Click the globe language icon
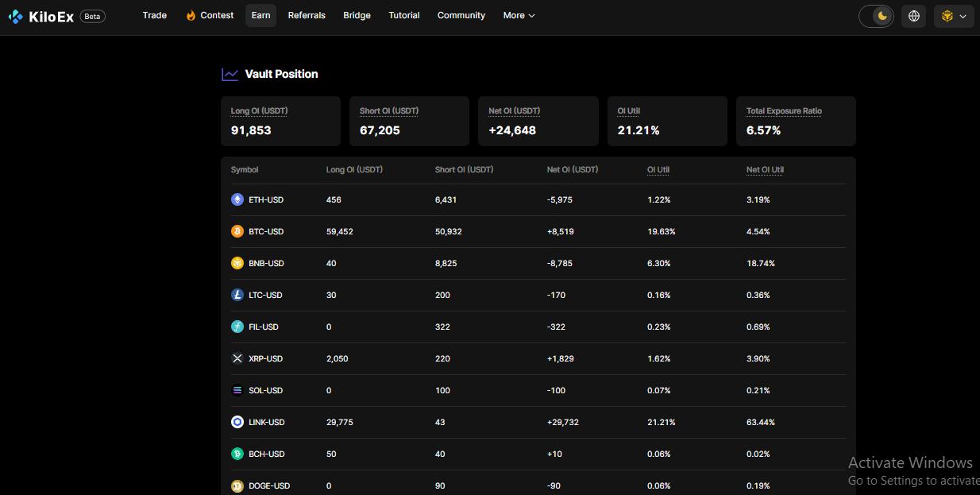980x495 pixels. (x=914, y=16)
